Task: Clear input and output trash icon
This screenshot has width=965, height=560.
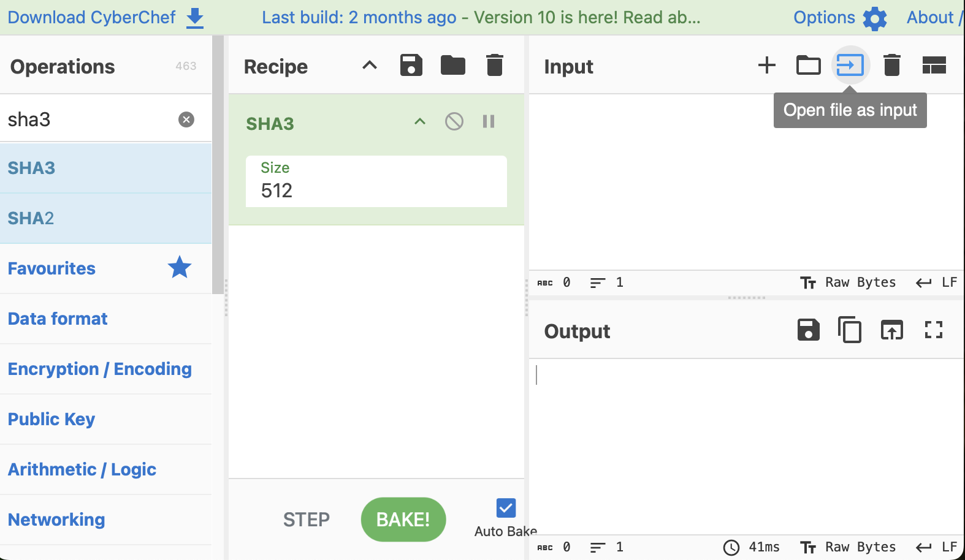Action: [891, 65]
